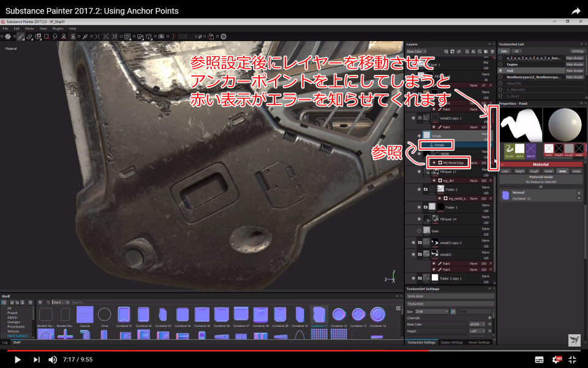Select the Engine texture set radio button

point(500,64)
